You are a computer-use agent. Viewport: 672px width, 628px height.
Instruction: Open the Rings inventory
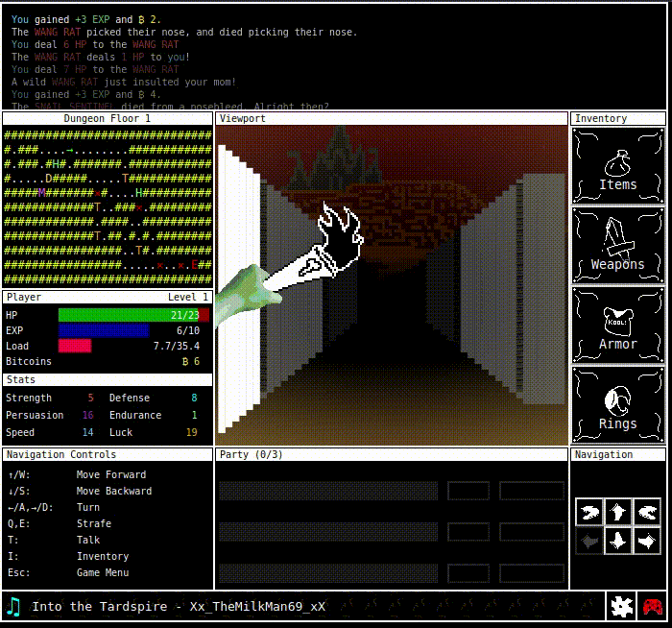pos(617,404)
